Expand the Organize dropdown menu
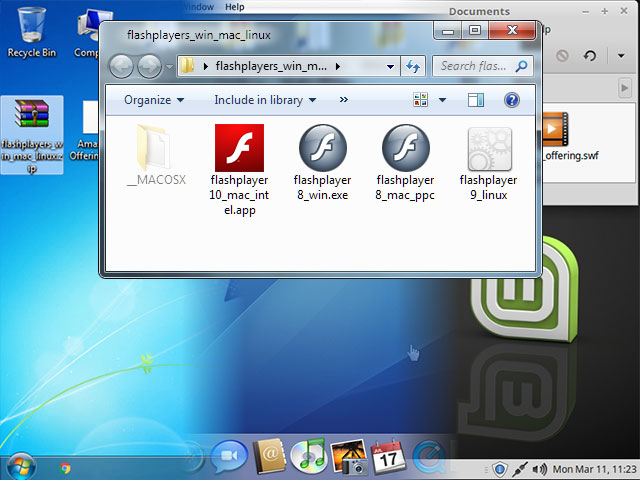Image resolution: width=640 pixels, height=480 pixels. coord(154,100)
